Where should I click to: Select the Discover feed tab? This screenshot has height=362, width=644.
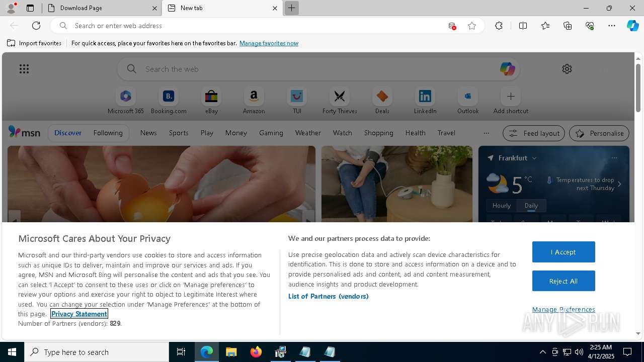(x=68, y=133)
